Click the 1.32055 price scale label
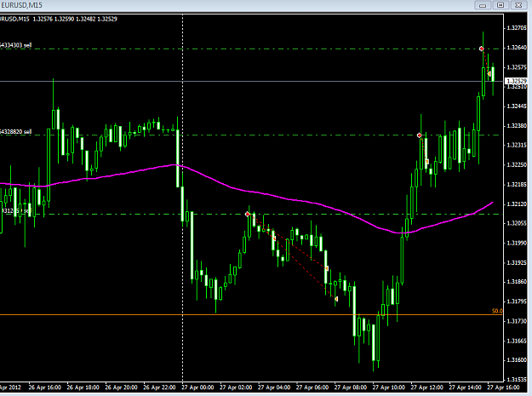Viewport: 532px width, 396px height. coord(517,223)
